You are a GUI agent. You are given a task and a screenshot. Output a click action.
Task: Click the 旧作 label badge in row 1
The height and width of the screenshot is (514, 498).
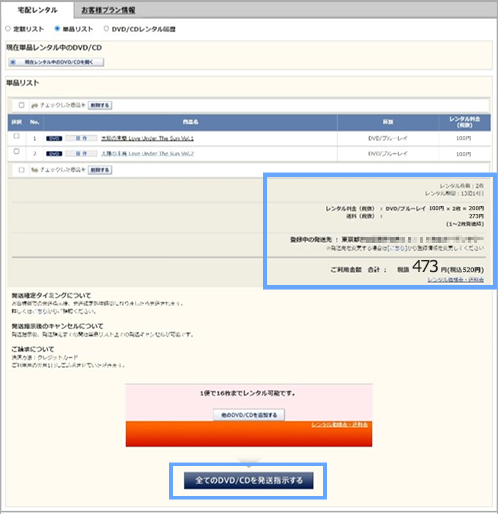81,138
